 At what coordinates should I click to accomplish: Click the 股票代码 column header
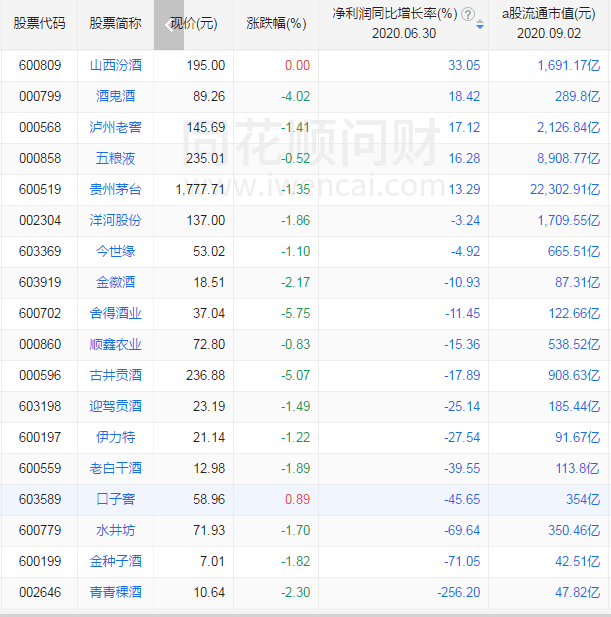(39, 24)
